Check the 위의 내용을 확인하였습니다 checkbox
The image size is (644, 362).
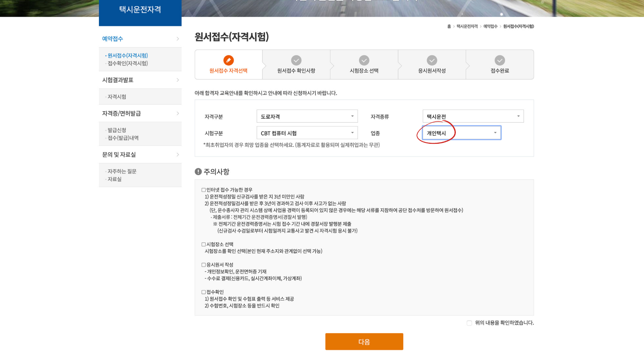coord(469,323)
